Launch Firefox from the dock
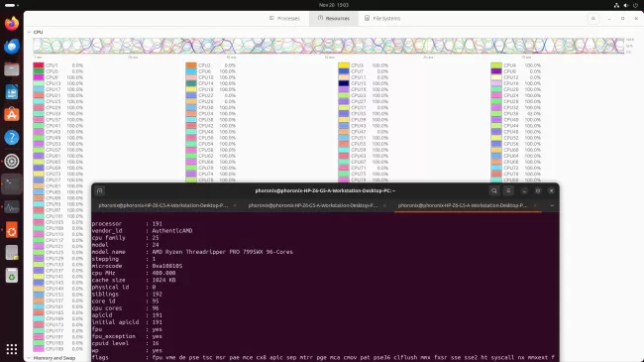This screenshot has width=644, height=362. point(12,24)
